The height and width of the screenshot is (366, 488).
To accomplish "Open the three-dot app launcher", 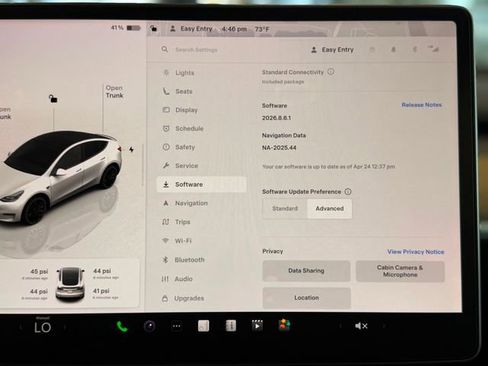I will pos(177,326).
